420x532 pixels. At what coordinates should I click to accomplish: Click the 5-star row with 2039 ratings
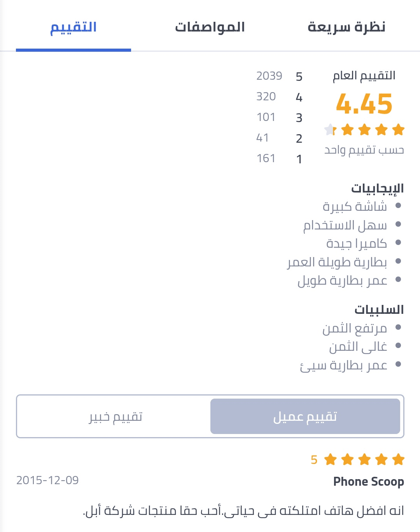[x=279, y=76]
